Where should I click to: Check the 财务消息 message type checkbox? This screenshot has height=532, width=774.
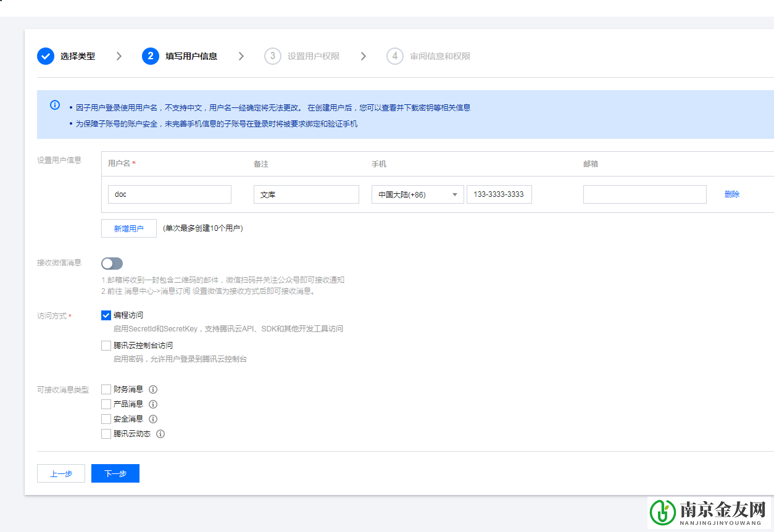click(106, 389)
